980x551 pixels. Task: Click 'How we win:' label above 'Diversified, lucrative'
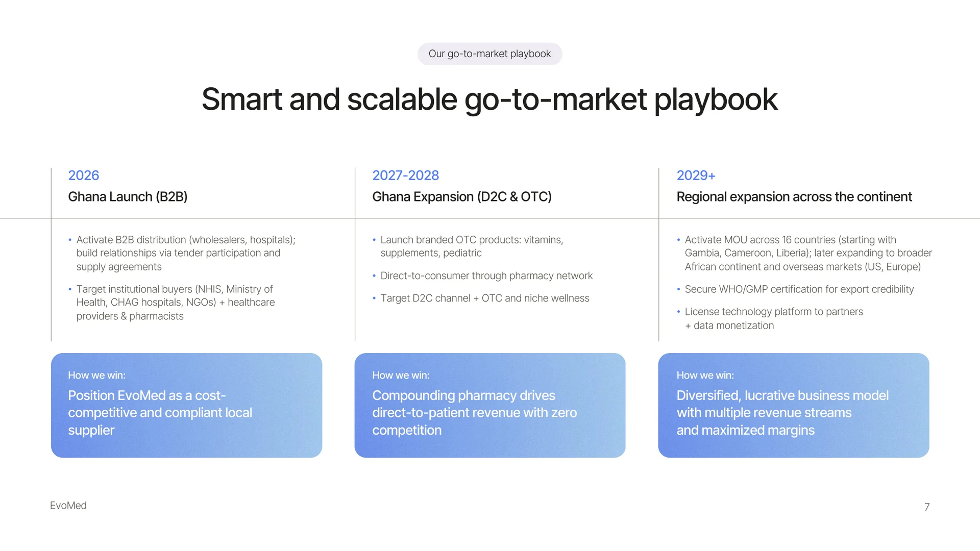705,375
